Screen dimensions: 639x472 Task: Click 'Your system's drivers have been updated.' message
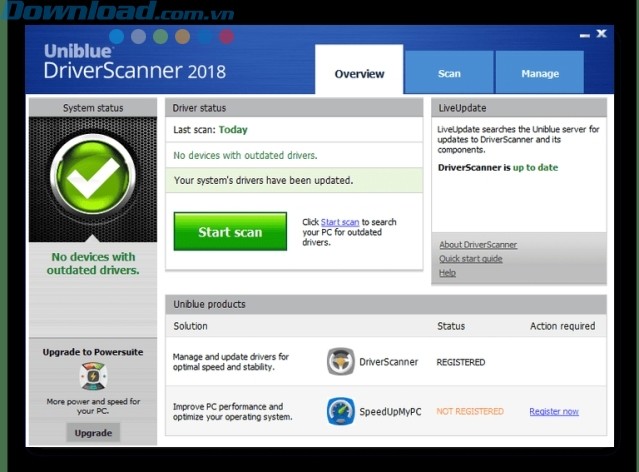pos(263,180)
